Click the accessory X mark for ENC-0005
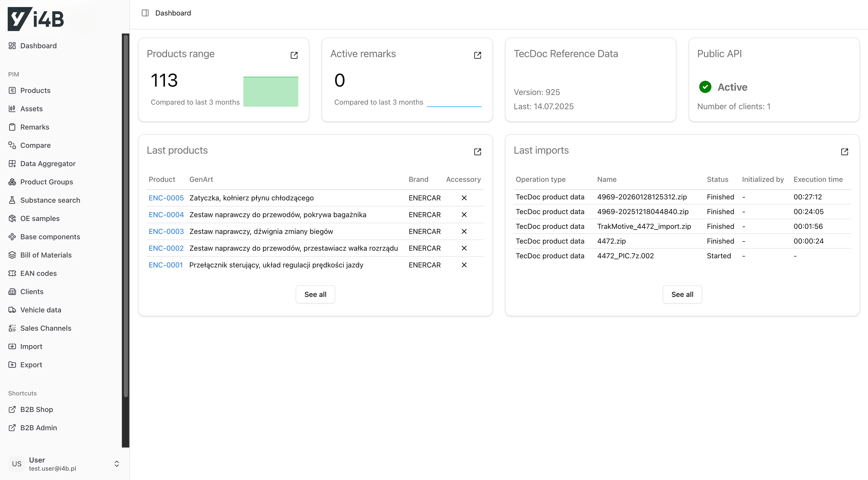Screen dimensions: 868x480 [464, 198]
